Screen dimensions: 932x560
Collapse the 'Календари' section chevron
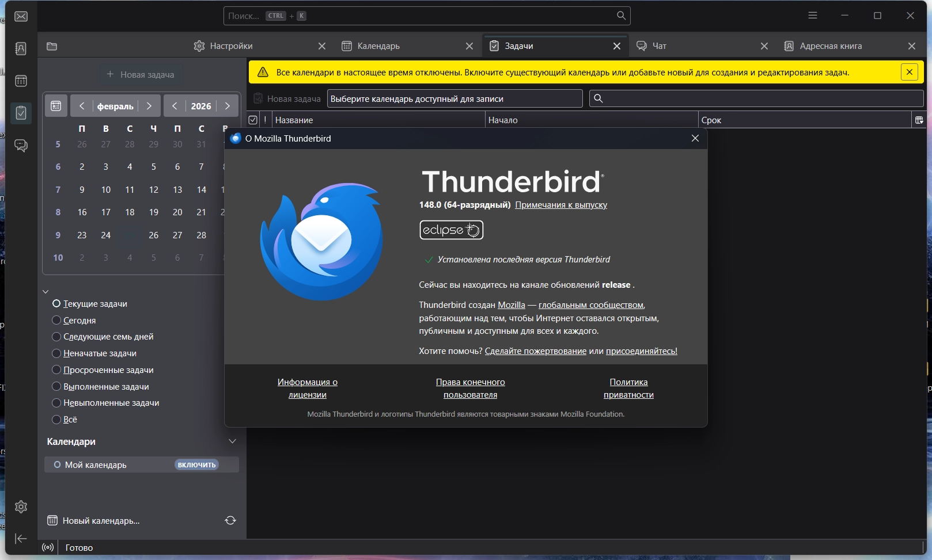232,441
